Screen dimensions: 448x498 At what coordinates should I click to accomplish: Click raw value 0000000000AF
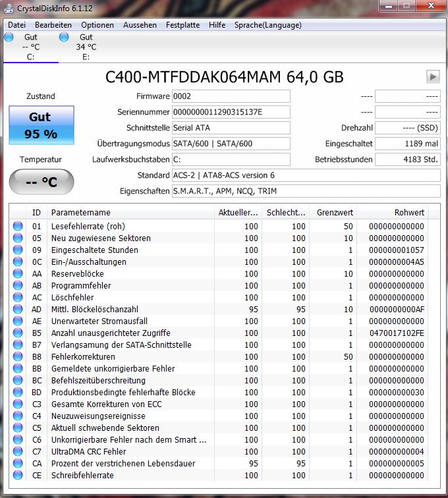tap(397, 309)
